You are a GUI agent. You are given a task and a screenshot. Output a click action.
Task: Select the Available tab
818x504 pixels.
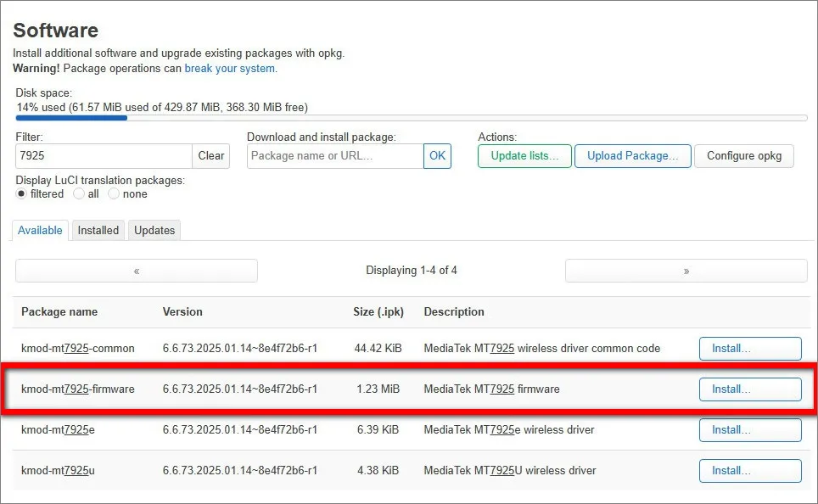pos(40,230)
